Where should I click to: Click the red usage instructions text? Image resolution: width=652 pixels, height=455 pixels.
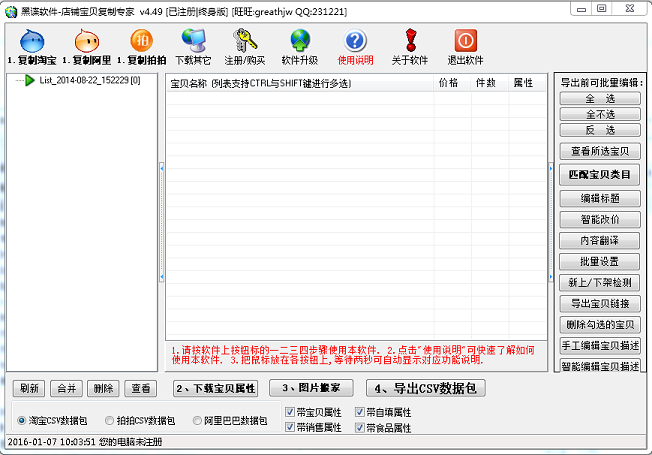coord(353,355)
